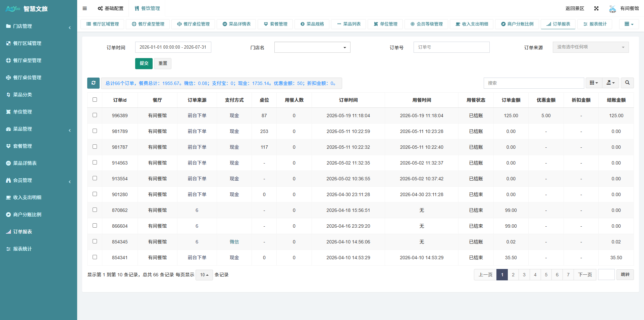The image size is (644, 320).
Task: Click 菜品管理 icon in sidebar
Action: click(8, 129)
